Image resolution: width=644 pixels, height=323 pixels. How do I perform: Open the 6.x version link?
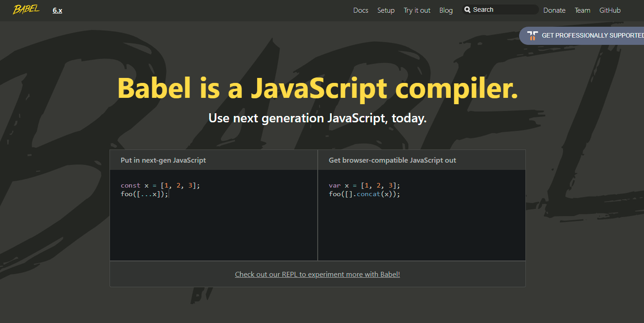[57, 10]
